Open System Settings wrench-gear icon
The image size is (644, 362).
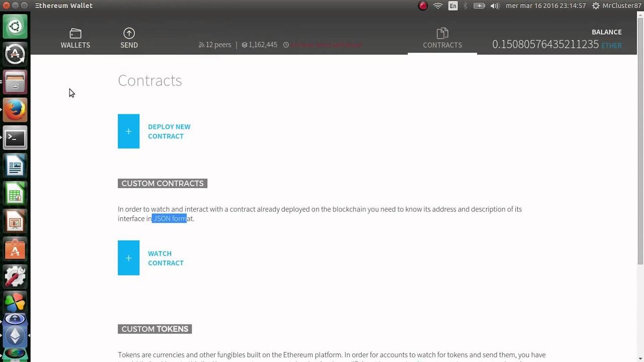click(15, 277)
